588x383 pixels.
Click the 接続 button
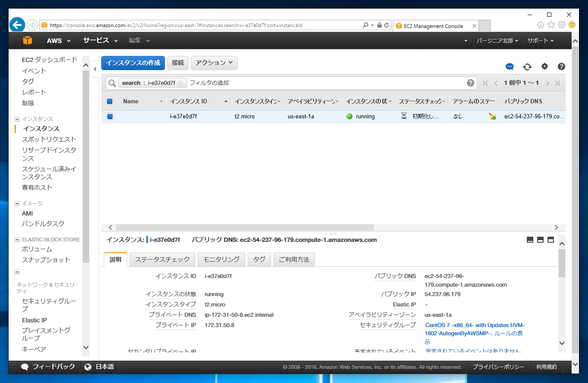tap(178, 63)
